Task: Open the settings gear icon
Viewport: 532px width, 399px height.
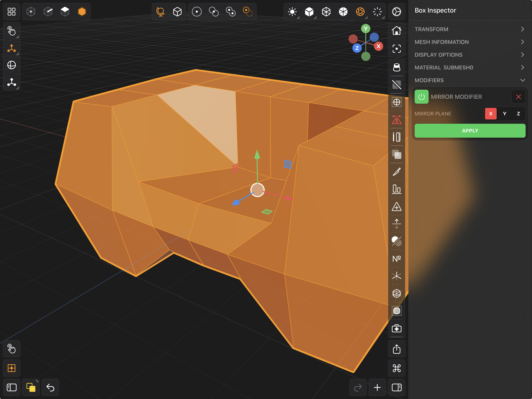Action: 397,12
